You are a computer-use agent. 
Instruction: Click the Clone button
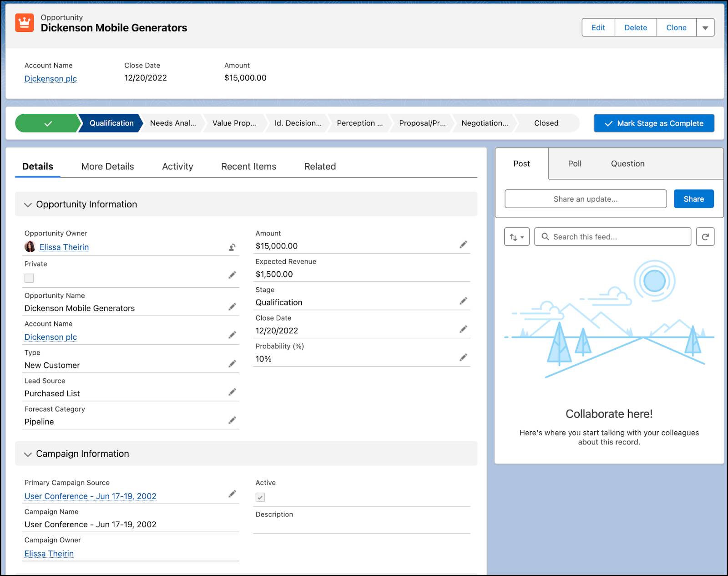point(676,28)
